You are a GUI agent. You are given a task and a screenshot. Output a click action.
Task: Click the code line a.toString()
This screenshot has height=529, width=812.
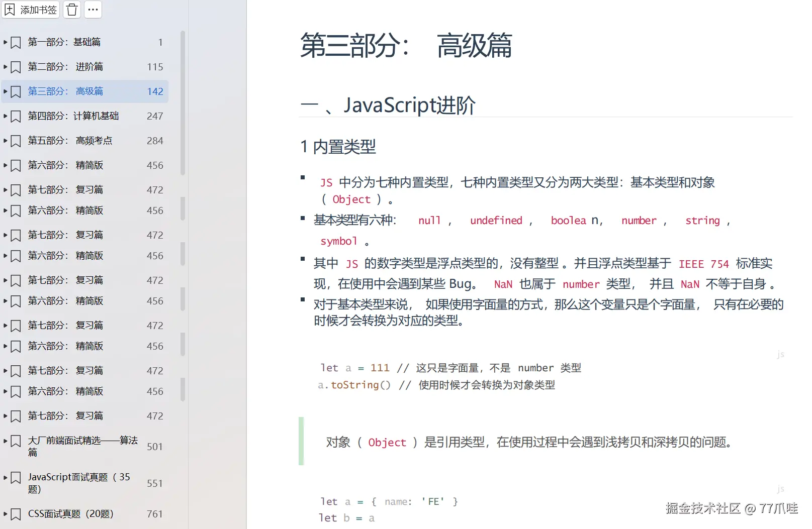click(436, 385)
